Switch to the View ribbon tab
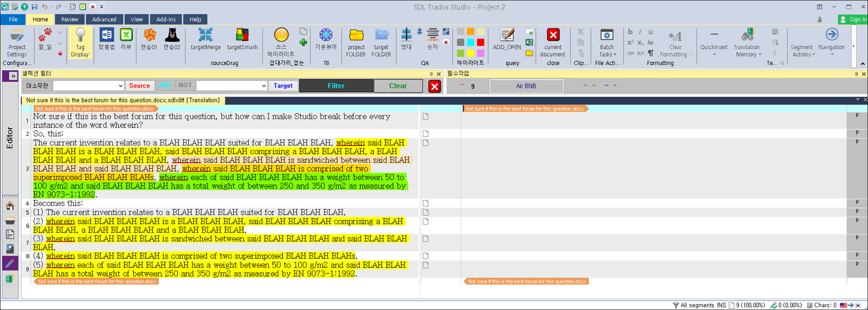This screenshot has width=868, height=310. coord(136,19)
